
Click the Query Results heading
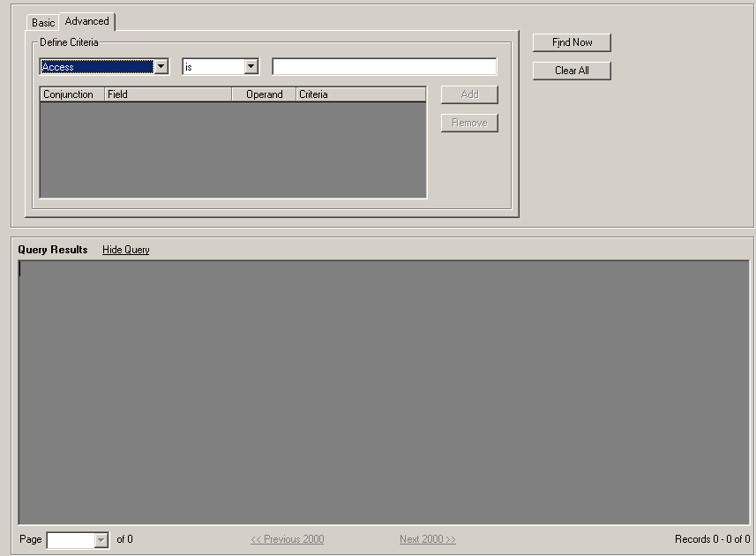point(53,250)
